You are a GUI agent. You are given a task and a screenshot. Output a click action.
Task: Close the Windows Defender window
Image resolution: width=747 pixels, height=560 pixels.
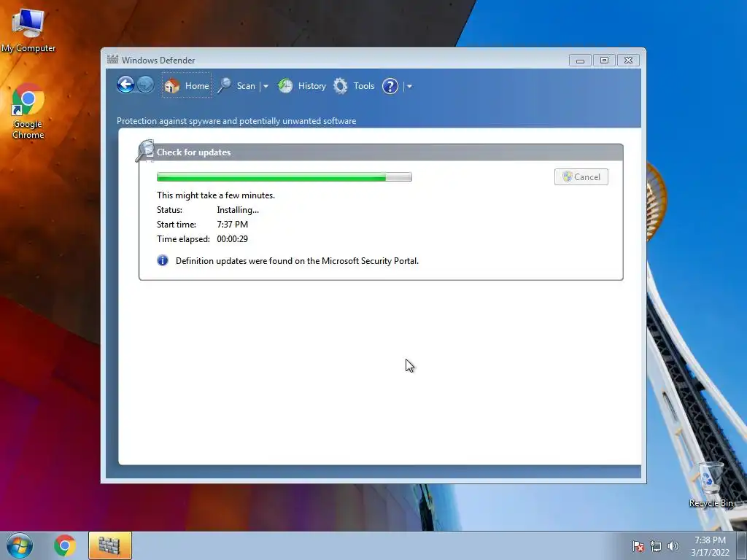628,61
